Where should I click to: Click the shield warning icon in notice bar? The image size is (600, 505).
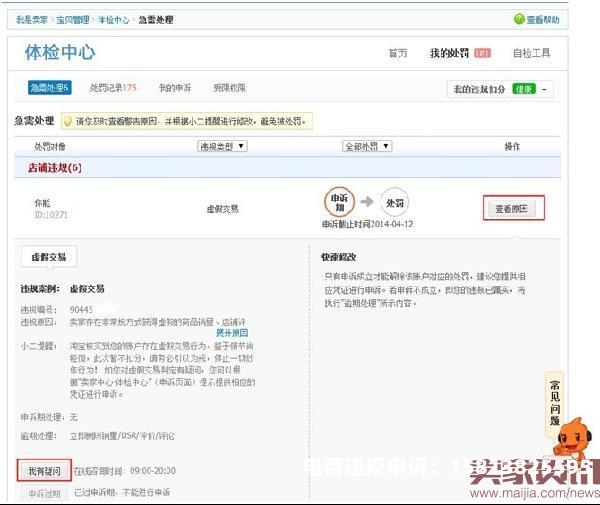coord(68,121)
